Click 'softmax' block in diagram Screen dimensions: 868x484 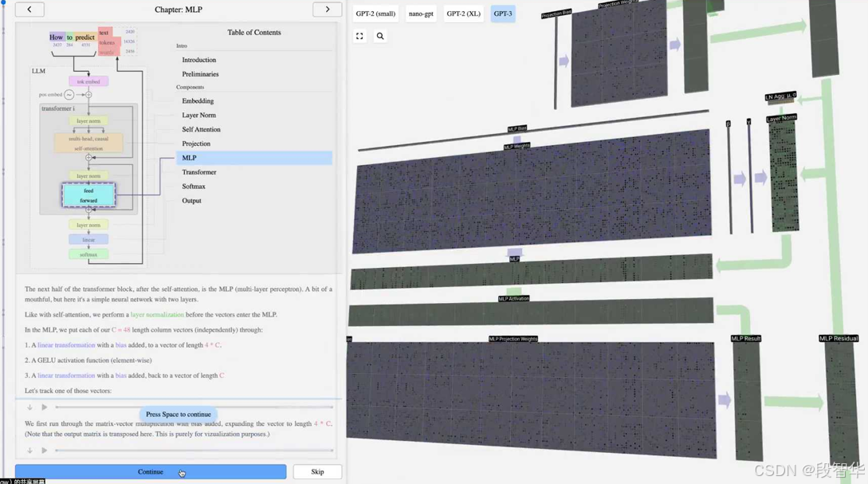tap(88, 254)
